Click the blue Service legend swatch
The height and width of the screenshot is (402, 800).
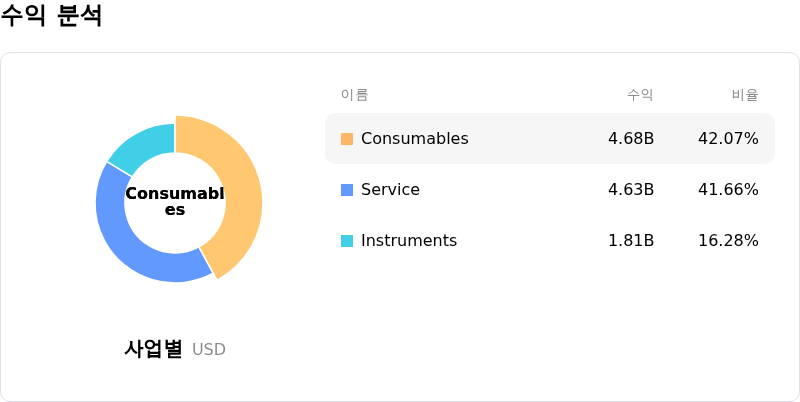point(347,190)
